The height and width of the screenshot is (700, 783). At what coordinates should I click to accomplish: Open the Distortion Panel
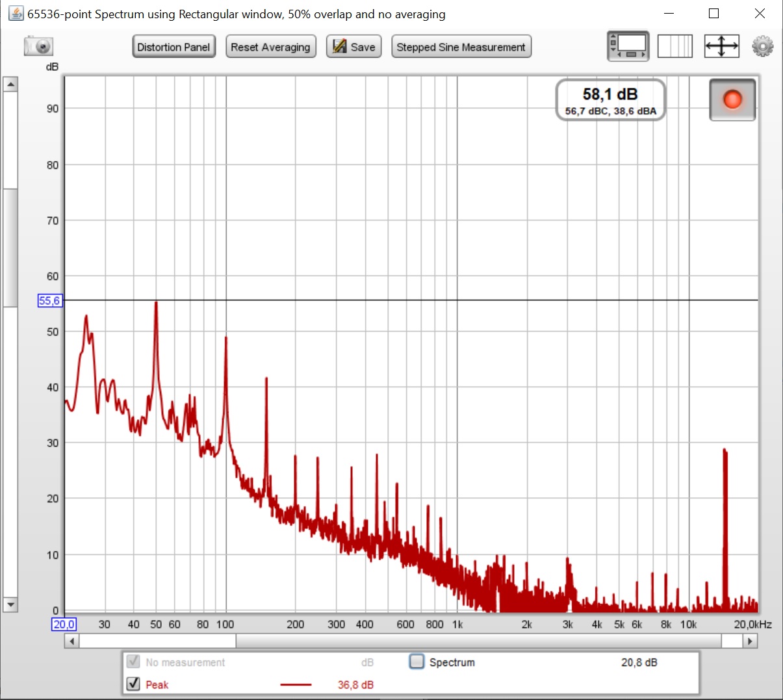[173, 47]
